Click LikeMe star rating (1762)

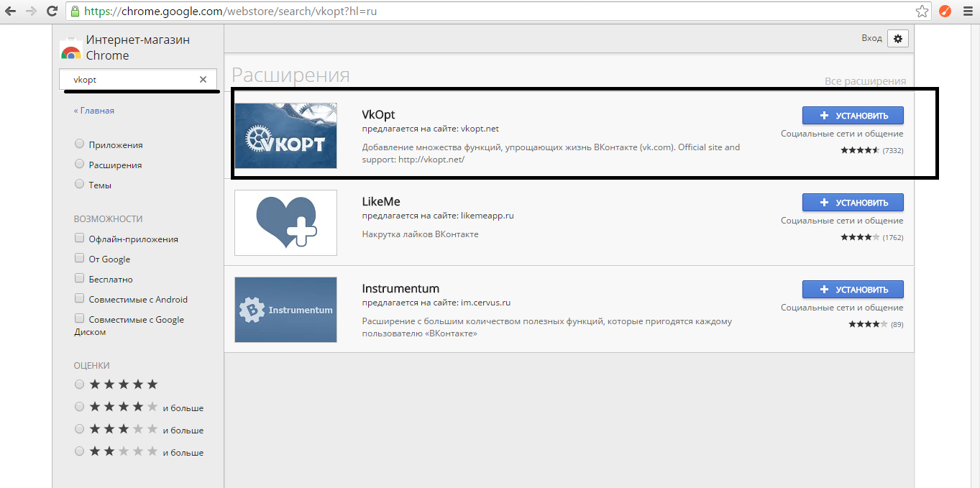pyautogui.click(x=871, y=237)
